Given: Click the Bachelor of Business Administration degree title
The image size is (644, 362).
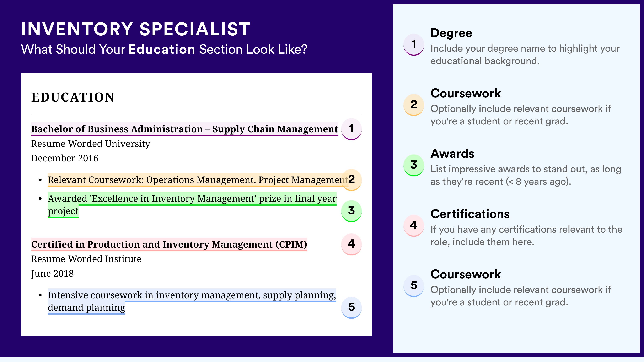Looking at the screenshot, I should [184, 129].
